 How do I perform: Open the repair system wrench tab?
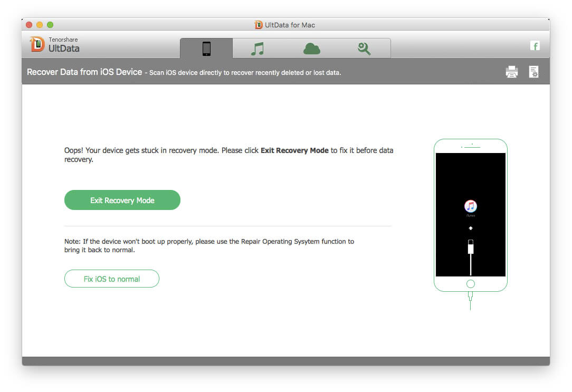[364, 49]
